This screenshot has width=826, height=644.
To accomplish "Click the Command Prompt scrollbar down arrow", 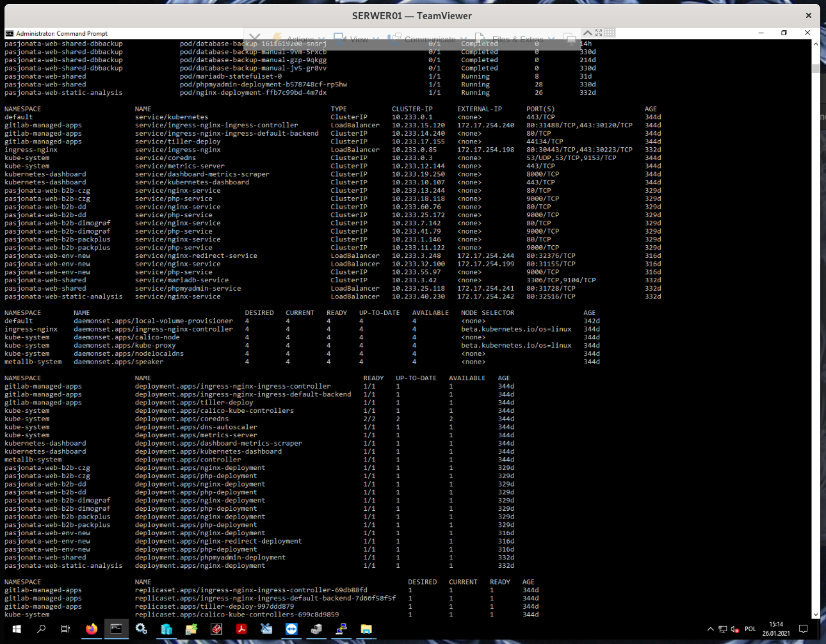I will point(816,615).
